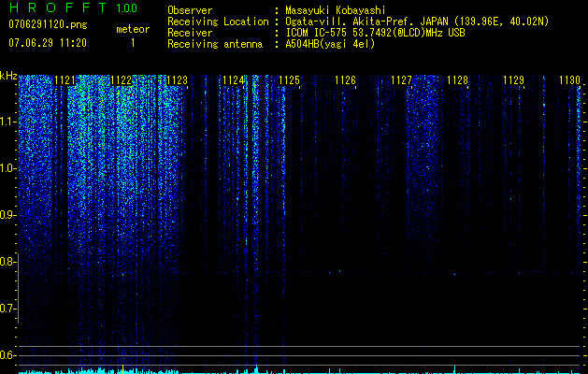Click the Receiver label
The height and width of the screenshot is (374, 588).
[190, 33]
